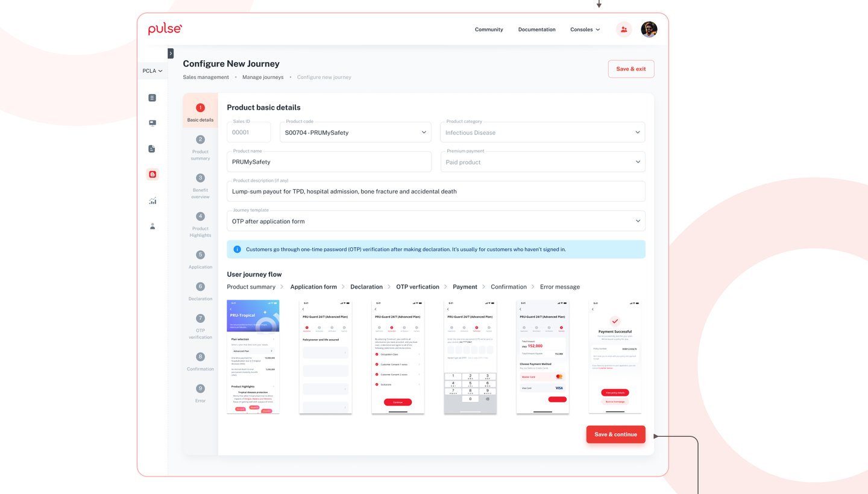Image resolution: width=868 pixels, height=494 pixels.
Task: Select step 4 Product Highlights
Action: 200,225
